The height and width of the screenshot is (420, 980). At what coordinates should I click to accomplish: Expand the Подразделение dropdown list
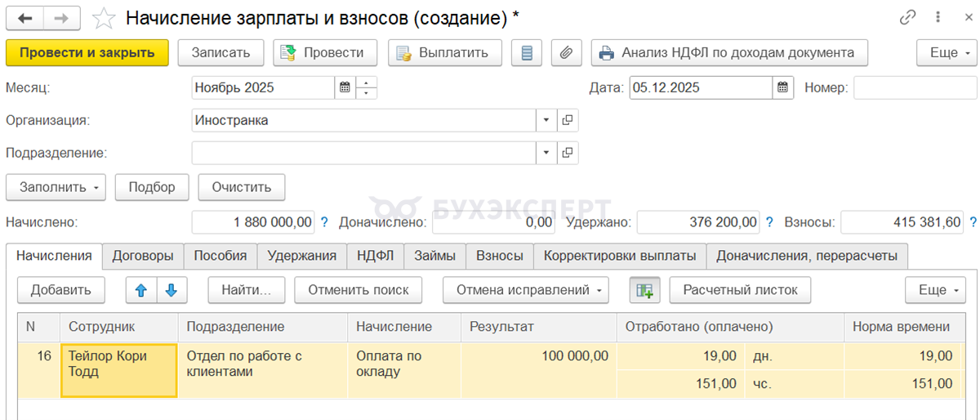coord(546,153)
